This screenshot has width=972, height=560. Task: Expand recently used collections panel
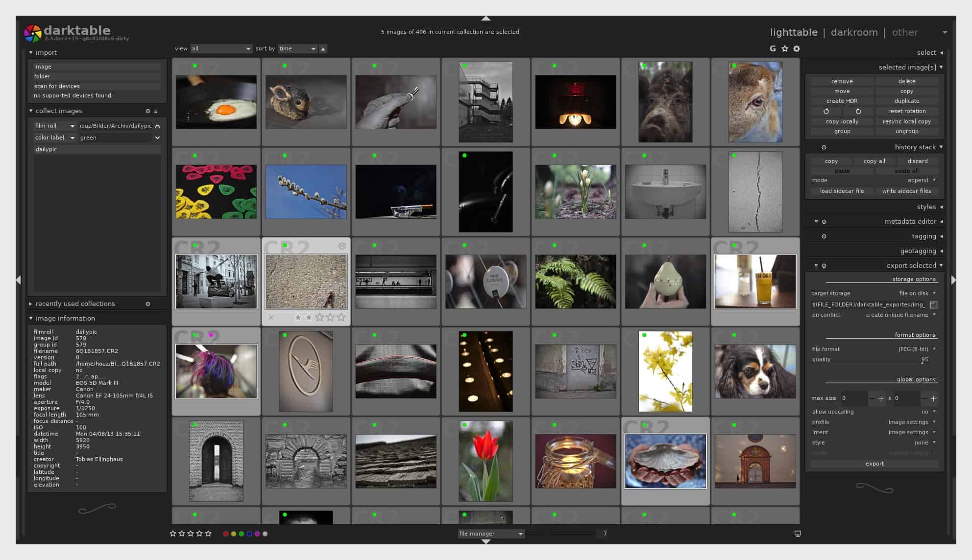pos(75,304)
